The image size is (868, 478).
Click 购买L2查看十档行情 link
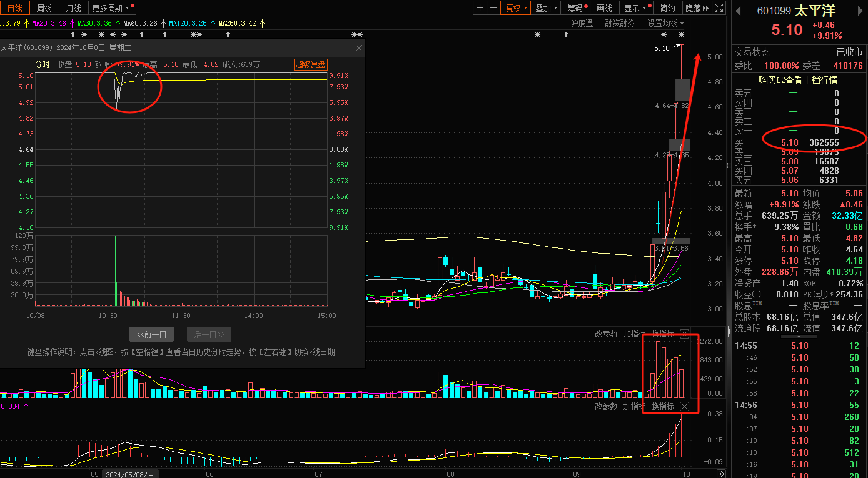[x=798, y=80]
